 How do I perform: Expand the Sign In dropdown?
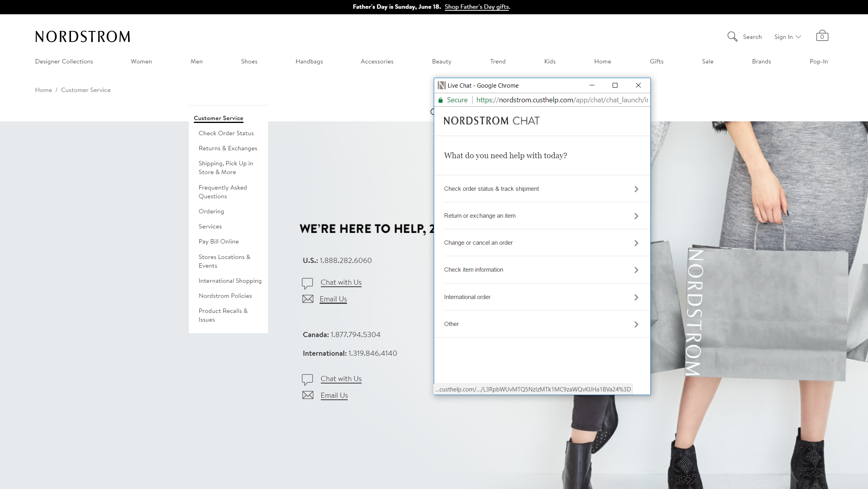click(788, 37)
